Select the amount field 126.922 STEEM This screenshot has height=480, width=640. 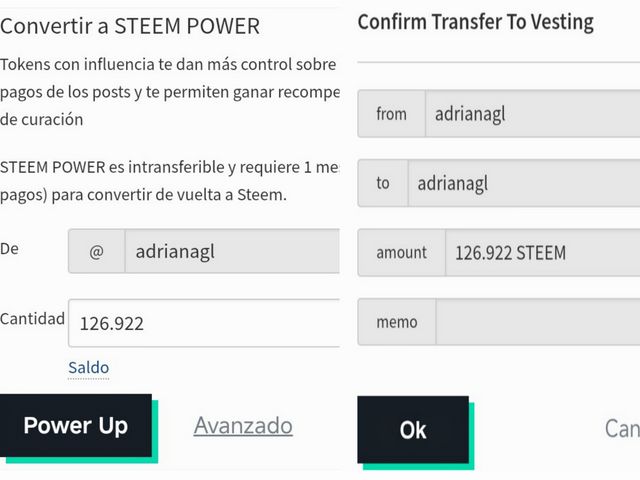click(541, 253)
